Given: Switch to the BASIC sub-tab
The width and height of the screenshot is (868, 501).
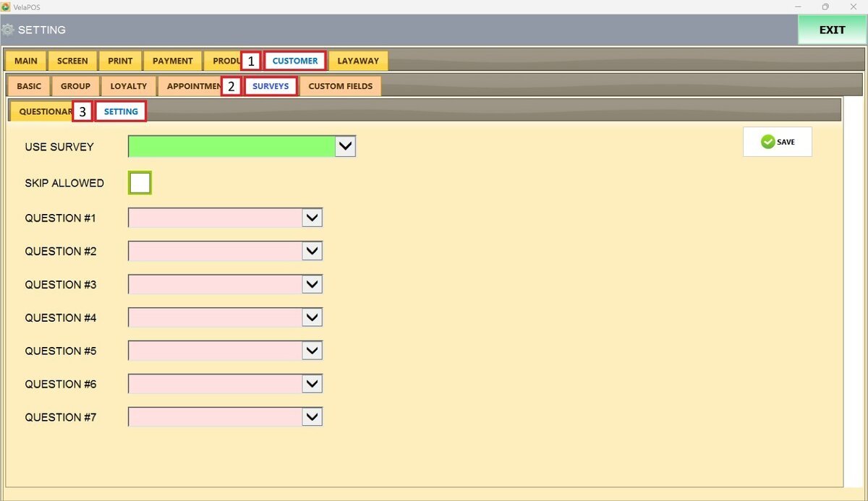Looking at the screenshot, I should pyautogui.click(x=29, y=86).
